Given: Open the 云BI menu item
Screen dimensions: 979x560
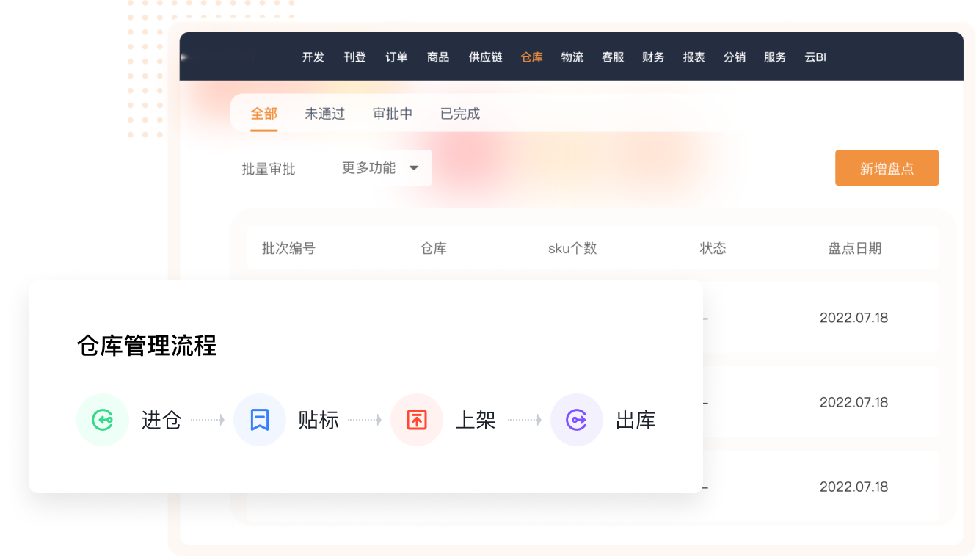Looking at the screenshot, I should point(815,57).
